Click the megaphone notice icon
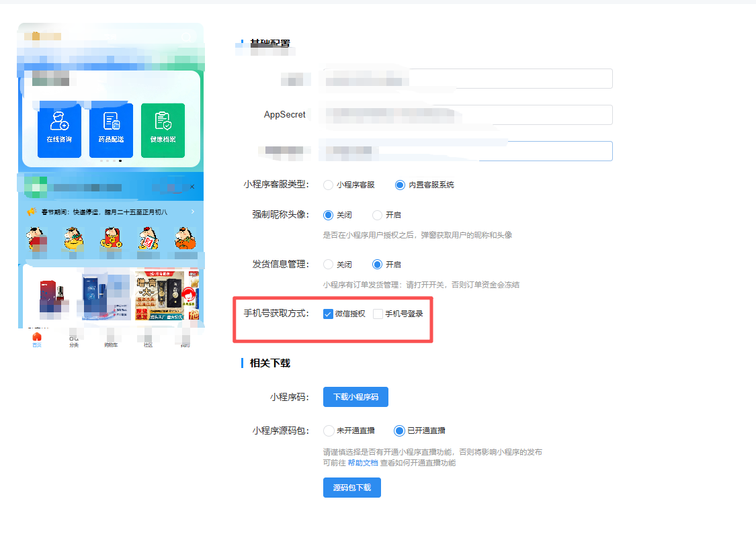This screenshot has height=546, width=756. tap(31, 212)
